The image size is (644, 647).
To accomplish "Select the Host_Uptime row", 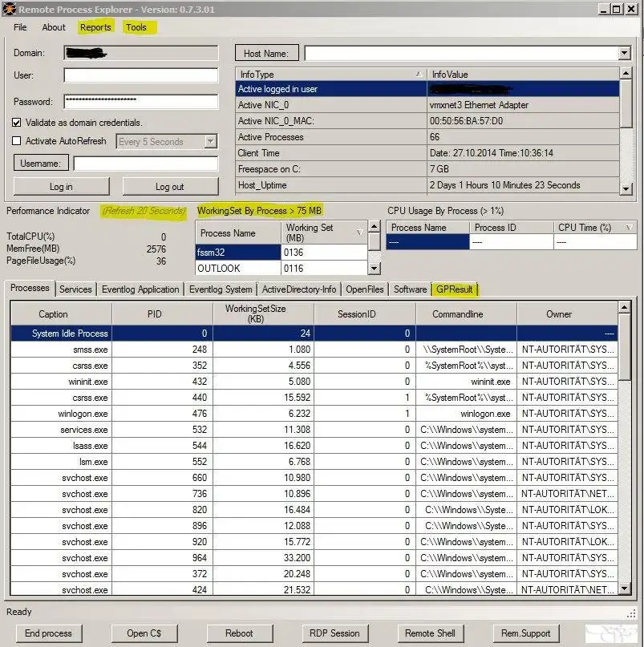I will pos(427,185).
